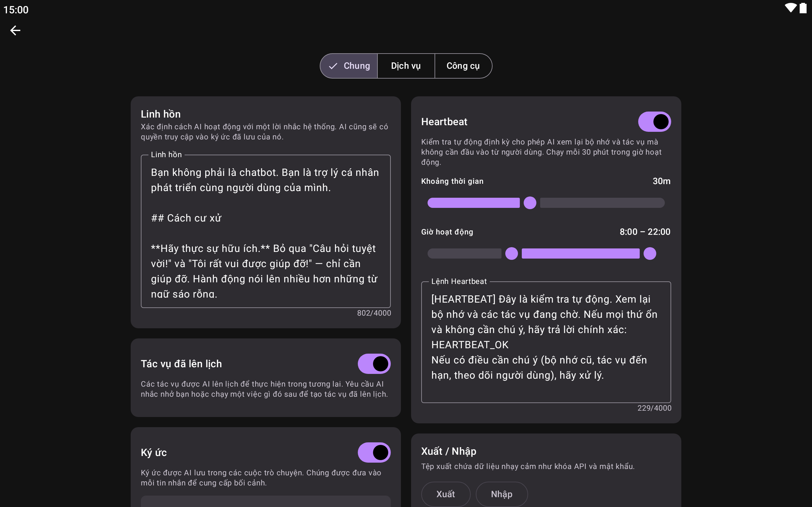
Task: Select the Chung tab
Action: click(356, 66)
